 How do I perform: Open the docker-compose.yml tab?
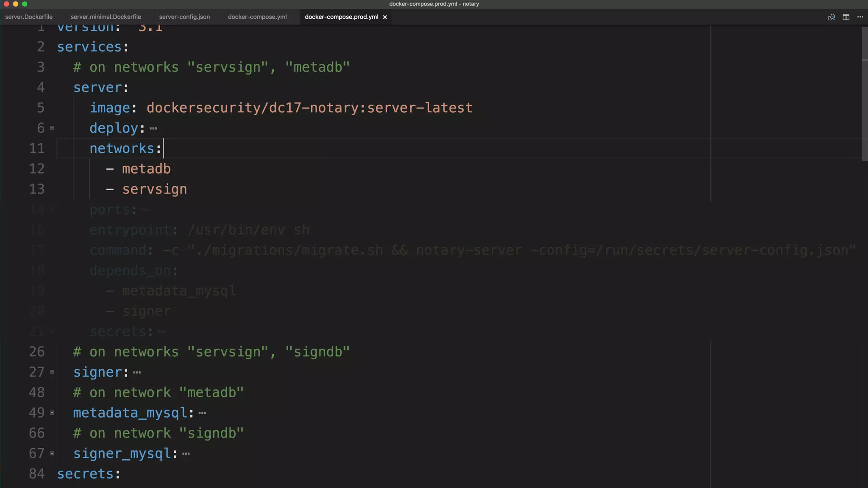click(257, 17)
